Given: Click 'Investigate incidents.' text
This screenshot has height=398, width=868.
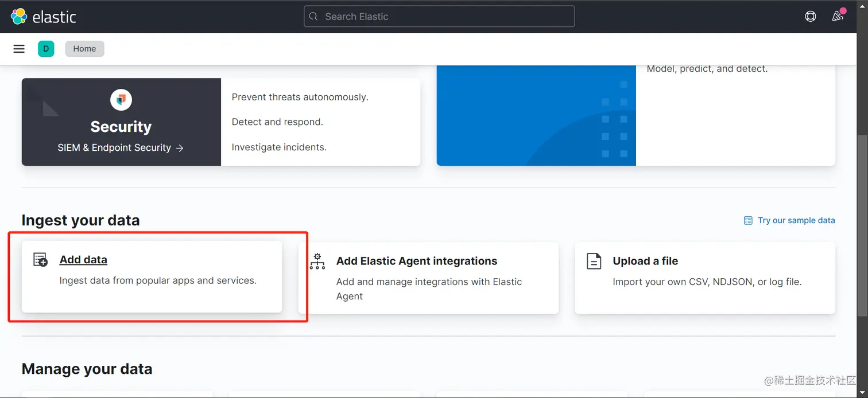Looking at the screenshot, I should click(279, 147).
